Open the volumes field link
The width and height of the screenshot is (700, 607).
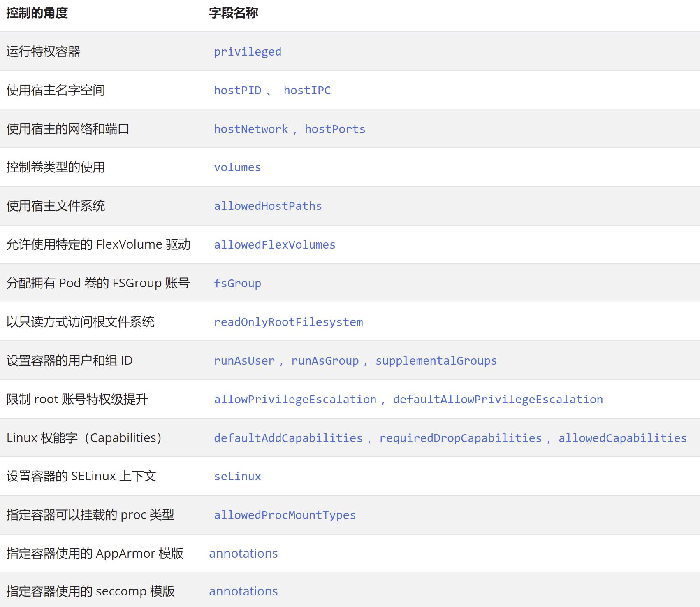[x=237, y=167]
